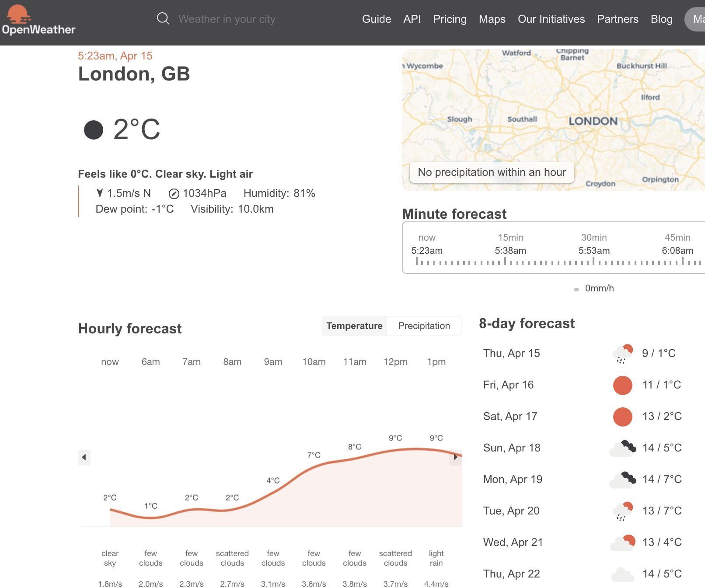
Task: Toggle the Temperature tab in hourly forecast
Action: (x=354, y=325)
